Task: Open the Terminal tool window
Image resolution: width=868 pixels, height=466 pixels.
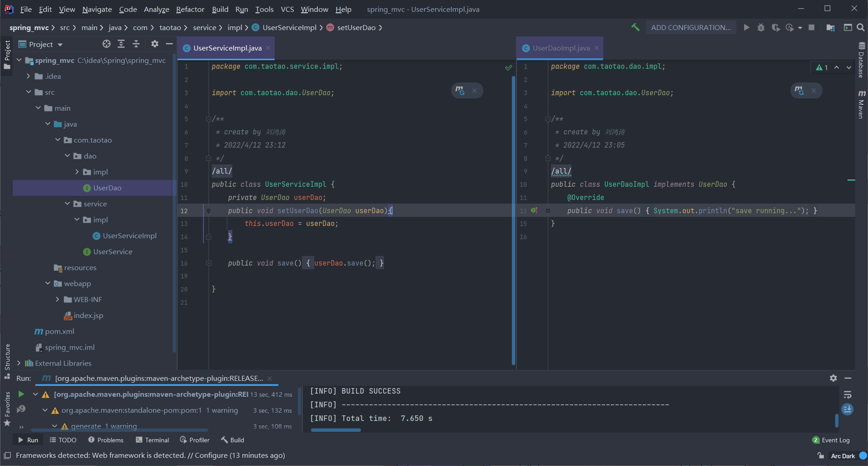Action: pyautogui.click(x=152, y=440)
